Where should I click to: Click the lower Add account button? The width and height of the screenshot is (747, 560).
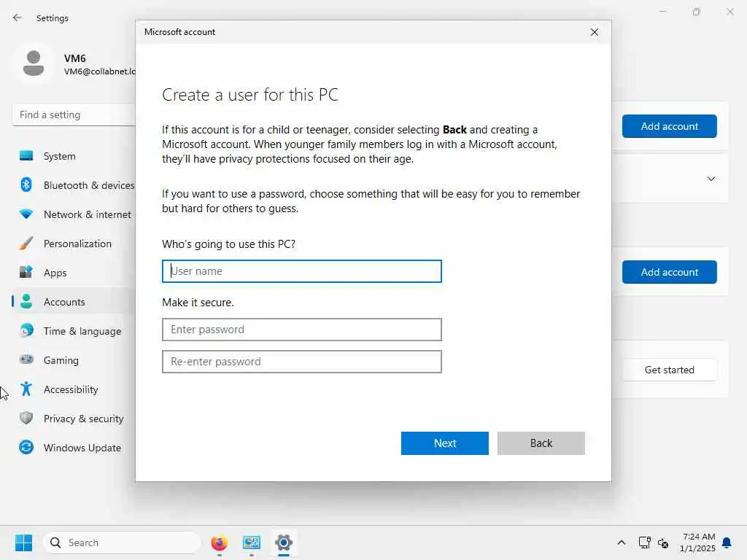point(669,272)
